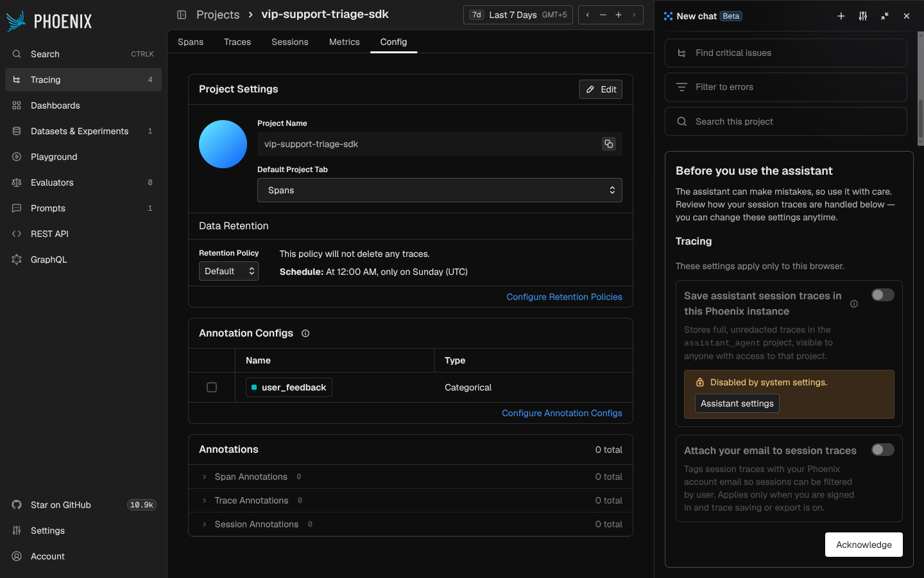Viewport: 924px width, 578px height.
Task: Open assistant settings sliders icon in chat header
Action: 863,16
